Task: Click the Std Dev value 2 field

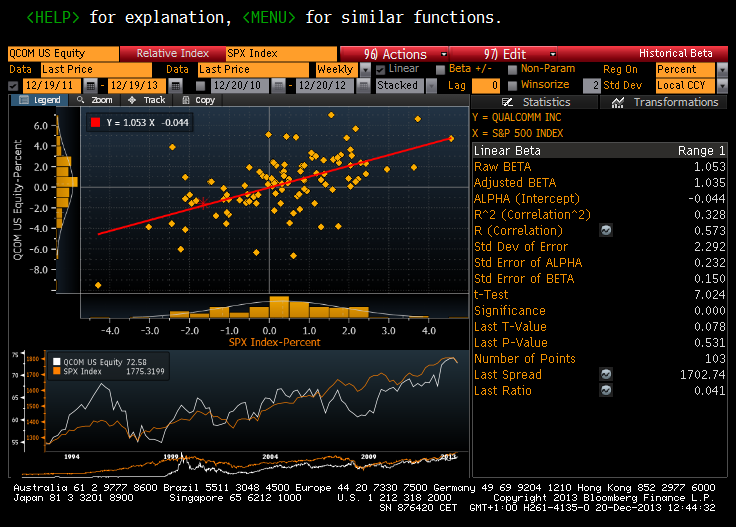Action: [592, 85]
